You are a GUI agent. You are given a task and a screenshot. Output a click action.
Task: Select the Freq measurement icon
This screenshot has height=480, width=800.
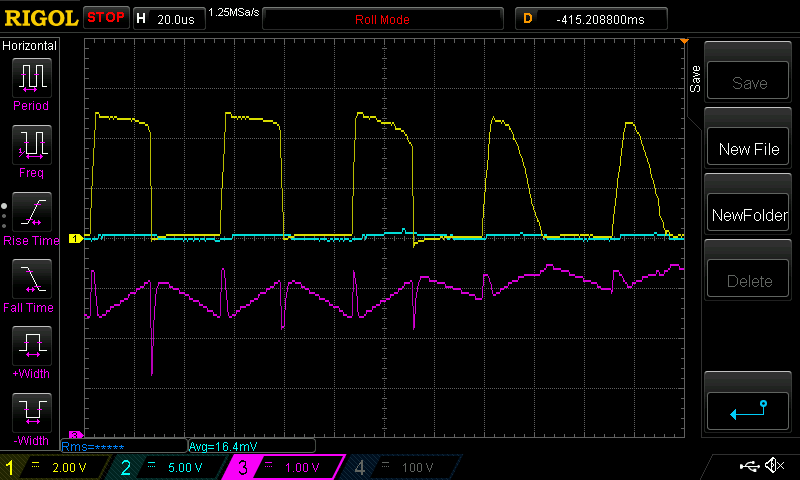pos(30,146)
